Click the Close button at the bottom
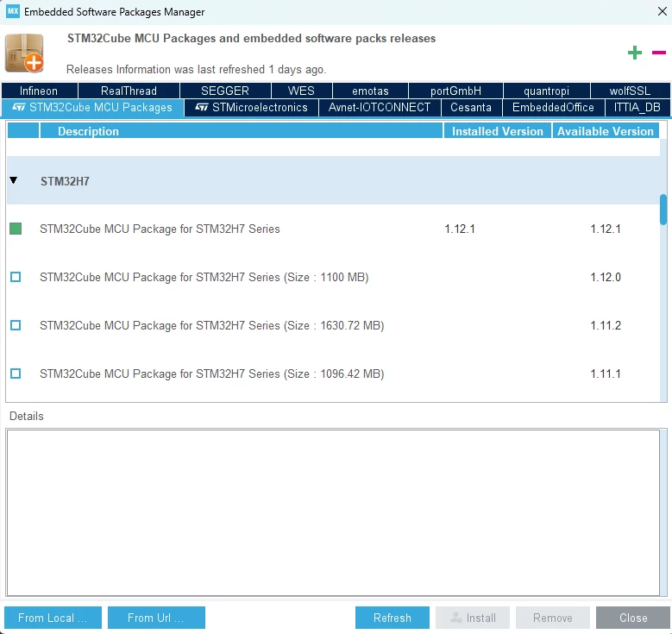This screenshot has height=634, width=672. [633, 618]
